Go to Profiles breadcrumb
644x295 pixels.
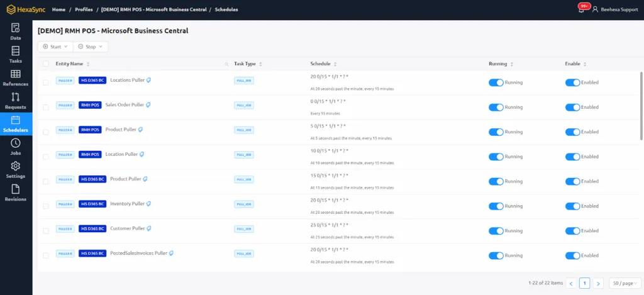coord(84,9)
